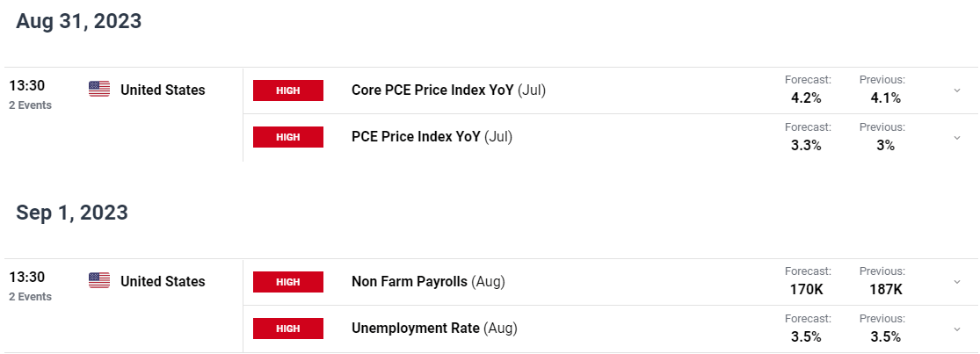This screenshot has width=980, height=354.
Task: Expand the PCE Price Index YoY chevron
Action: pos(957,137)
